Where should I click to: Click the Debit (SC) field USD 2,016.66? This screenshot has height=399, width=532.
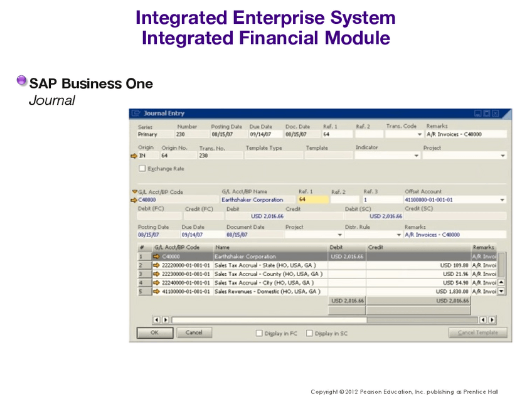(x=373, y=216)
